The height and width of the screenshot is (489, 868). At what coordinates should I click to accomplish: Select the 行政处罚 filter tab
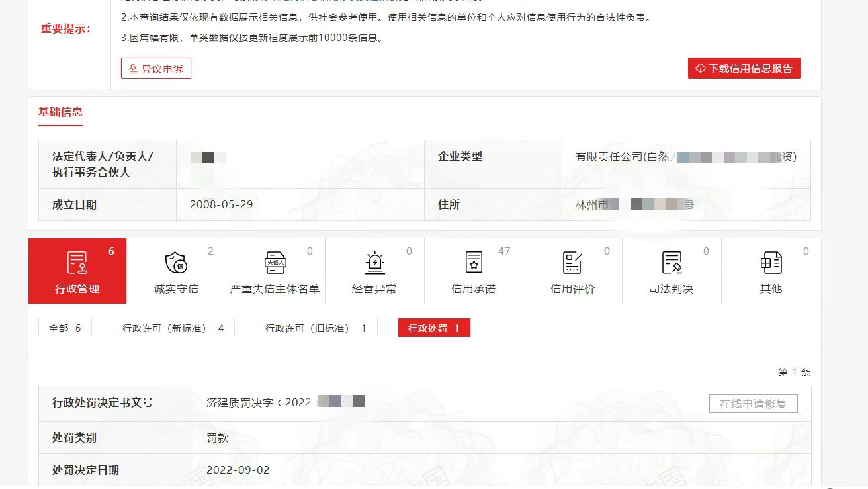pos(434,328)
